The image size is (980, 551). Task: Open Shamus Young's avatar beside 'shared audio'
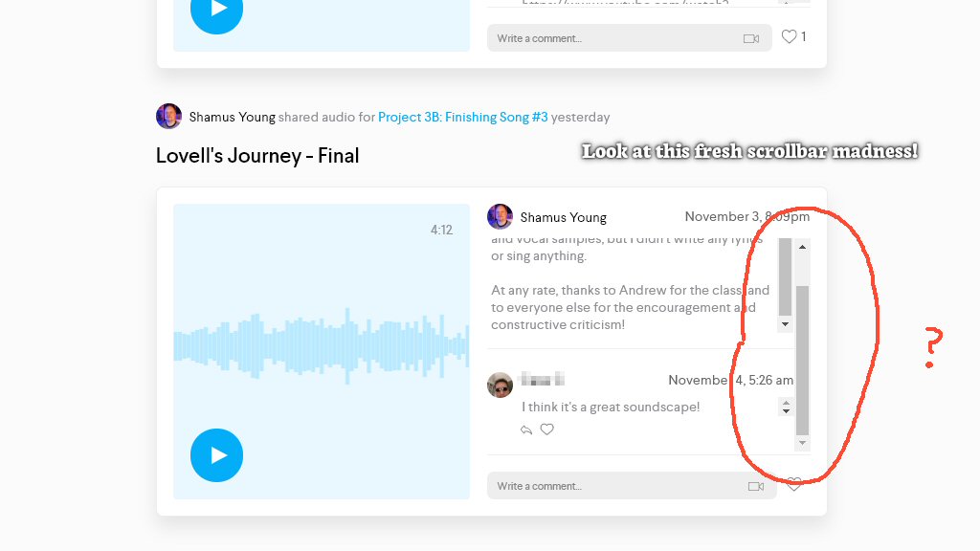click(x=168, y=116)
